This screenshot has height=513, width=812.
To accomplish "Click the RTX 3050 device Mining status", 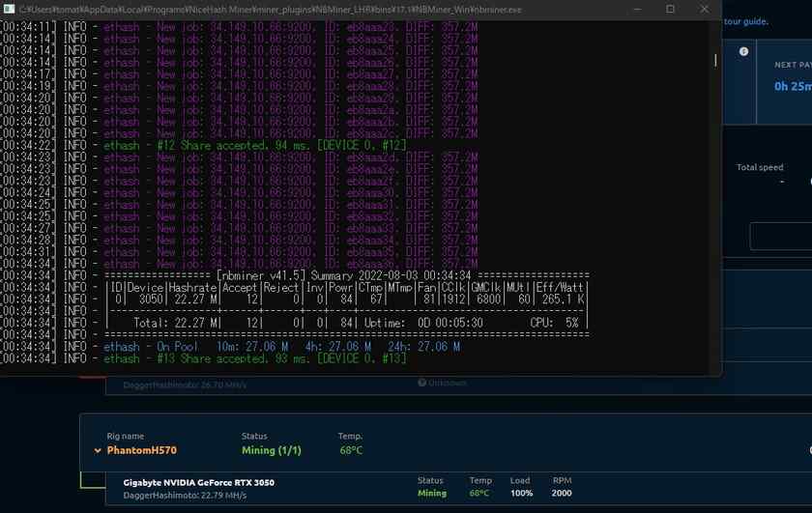I will pos(432,494).
